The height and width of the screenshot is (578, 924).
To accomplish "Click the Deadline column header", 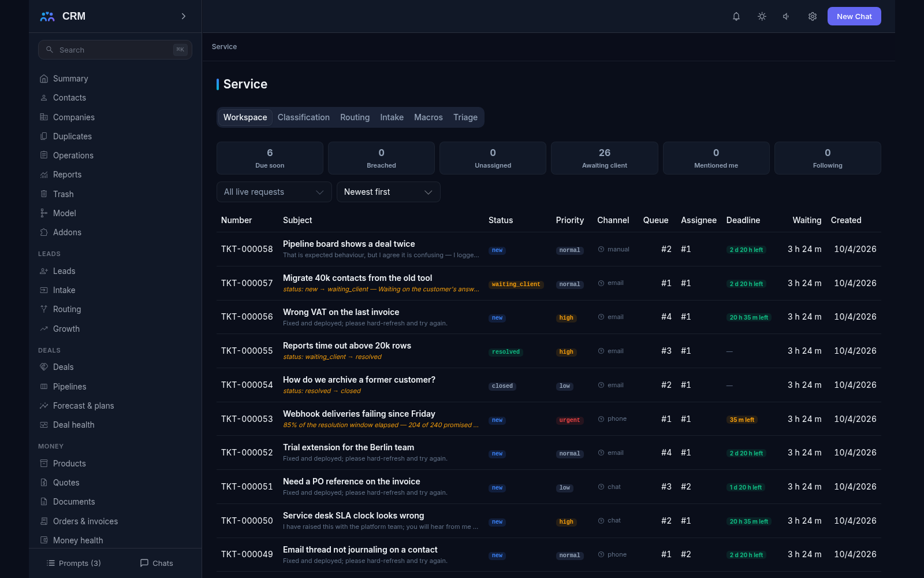I will click(x=743, y=220).
